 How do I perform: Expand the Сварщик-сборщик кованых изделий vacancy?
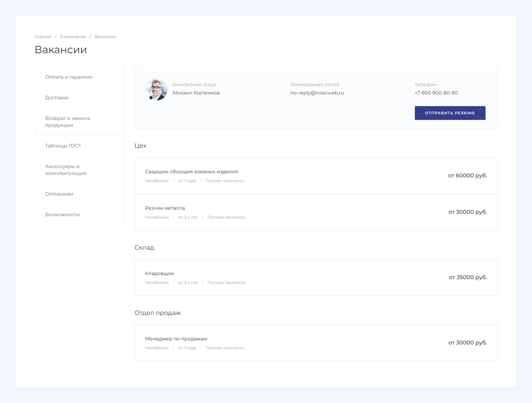(x=191, y=172)
